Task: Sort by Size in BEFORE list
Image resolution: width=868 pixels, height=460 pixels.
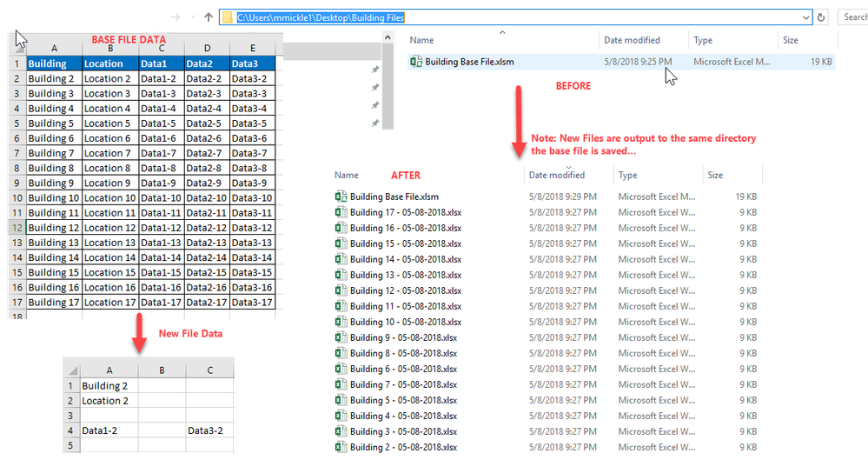Action: point(791,40)
